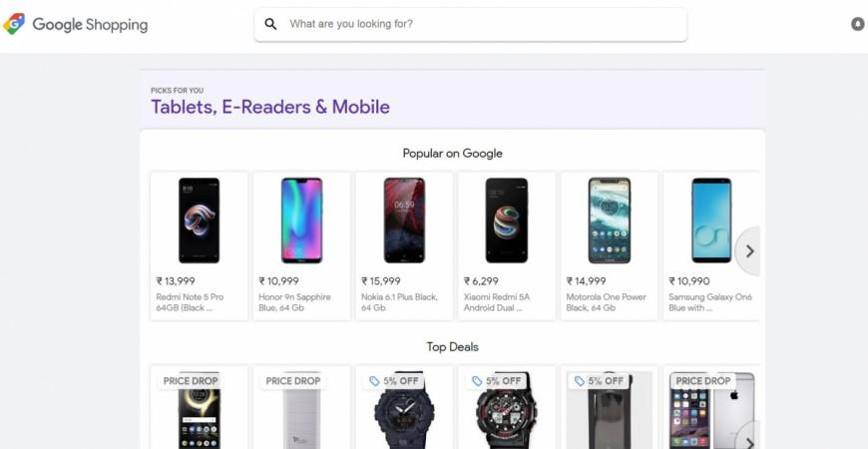Type in the 'What are you looking for?' search box
This screenshot has height=449, width=868.
click(x=479, y=24)
